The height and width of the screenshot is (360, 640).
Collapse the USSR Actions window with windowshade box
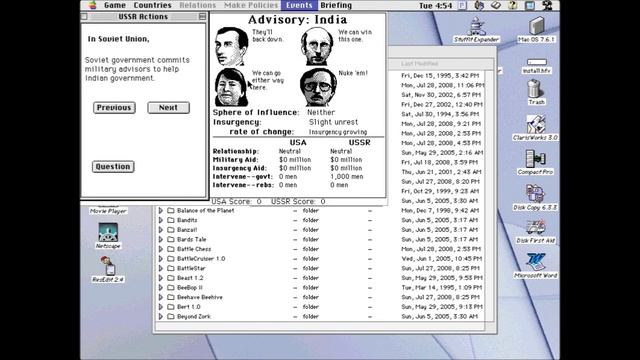(x=202, y=16)
